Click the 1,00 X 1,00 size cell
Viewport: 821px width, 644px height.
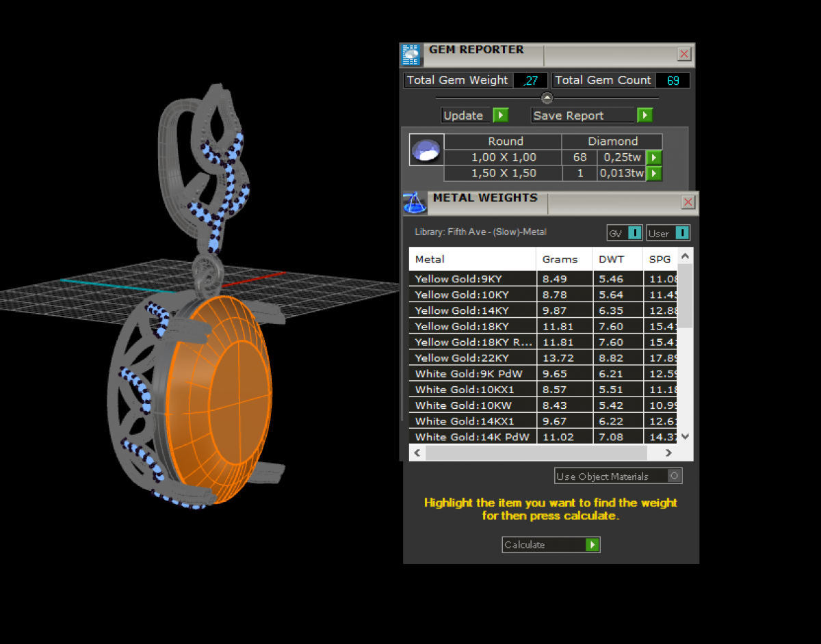tap(504, 158)
